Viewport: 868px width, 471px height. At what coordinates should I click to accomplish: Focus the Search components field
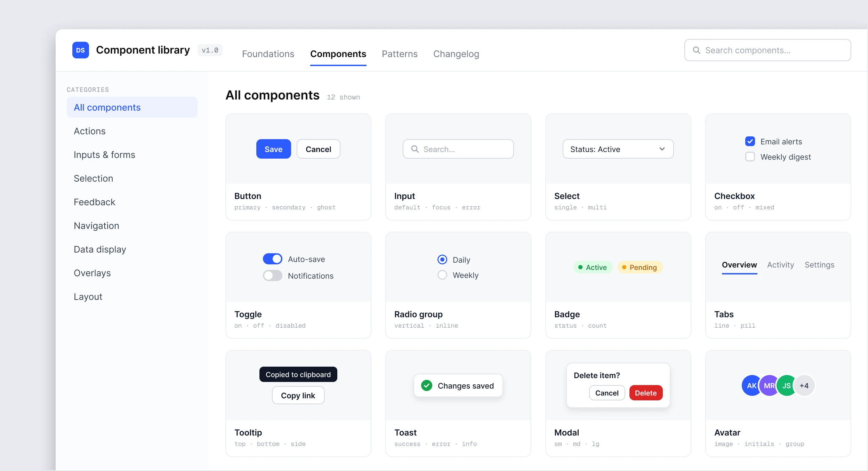click(x=767, y=50)
